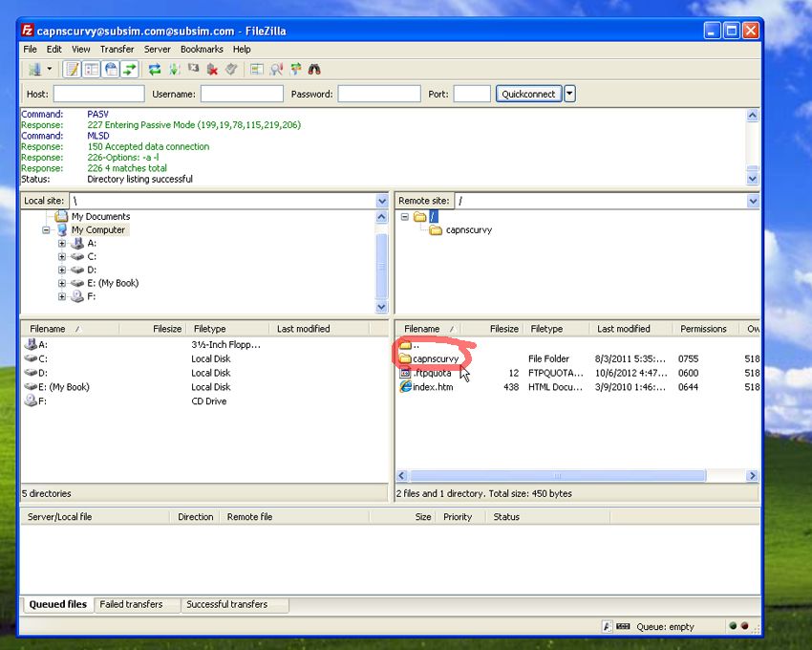Screen dimensions: 812x650
Task: Open Local site path dropdown
Action: click(382, 201)
